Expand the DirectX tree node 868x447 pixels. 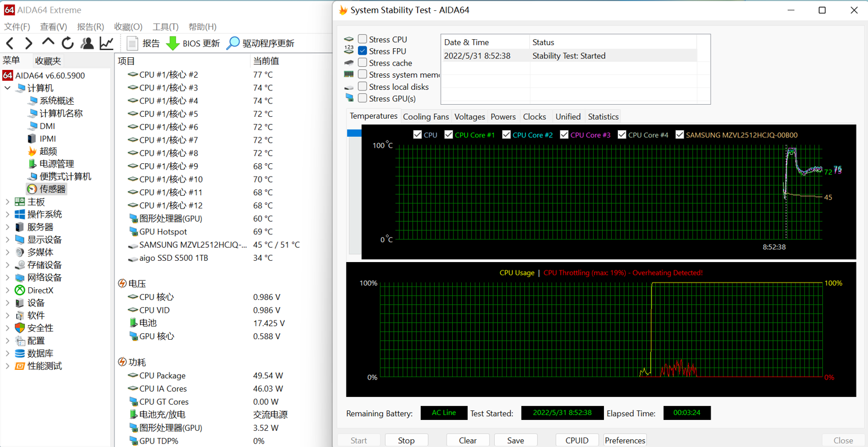(7, 290)
